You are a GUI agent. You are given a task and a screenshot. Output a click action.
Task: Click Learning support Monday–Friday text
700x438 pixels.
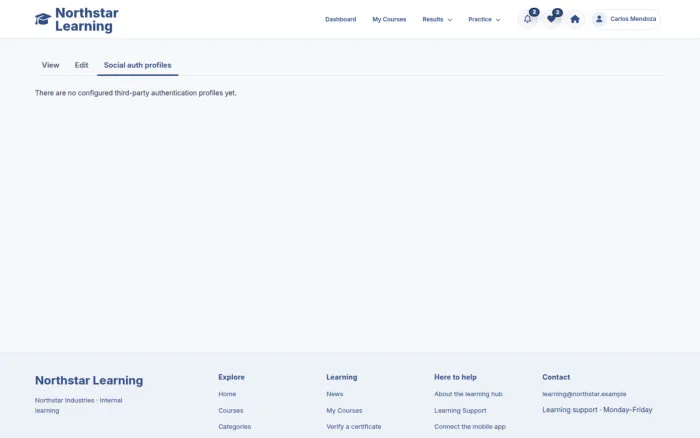pyautogui.click(x=597, y=410)
